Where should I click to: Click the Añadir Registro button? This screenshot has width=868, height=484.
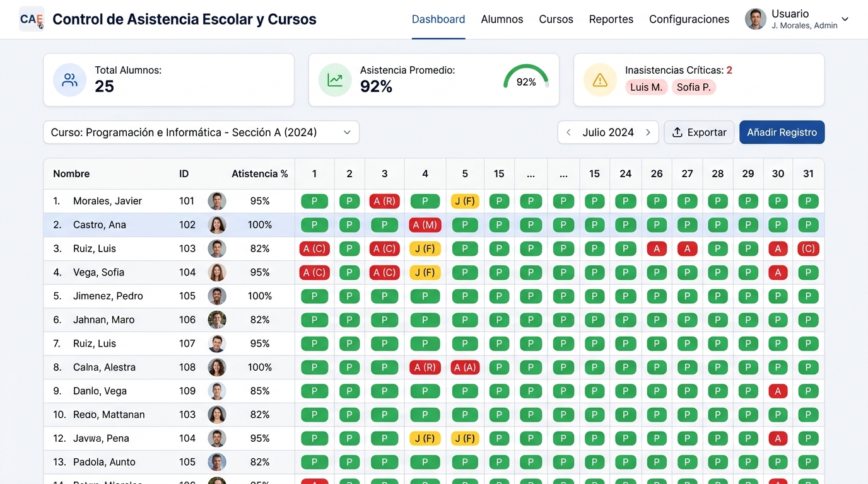point(782,132)
